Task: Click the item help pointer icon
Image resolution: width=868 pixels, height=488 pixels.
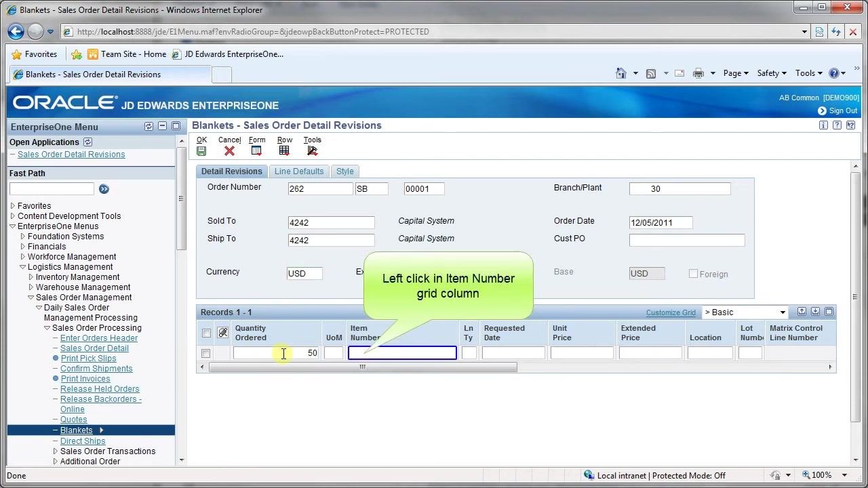Action: [x=850, y=125]
